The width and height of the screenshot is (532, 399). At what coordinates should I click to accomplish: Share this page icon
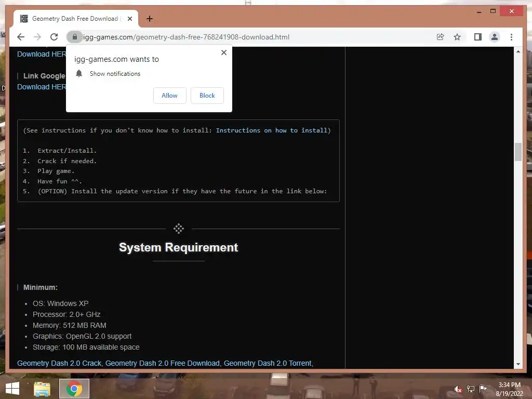[x=441, y=37]
